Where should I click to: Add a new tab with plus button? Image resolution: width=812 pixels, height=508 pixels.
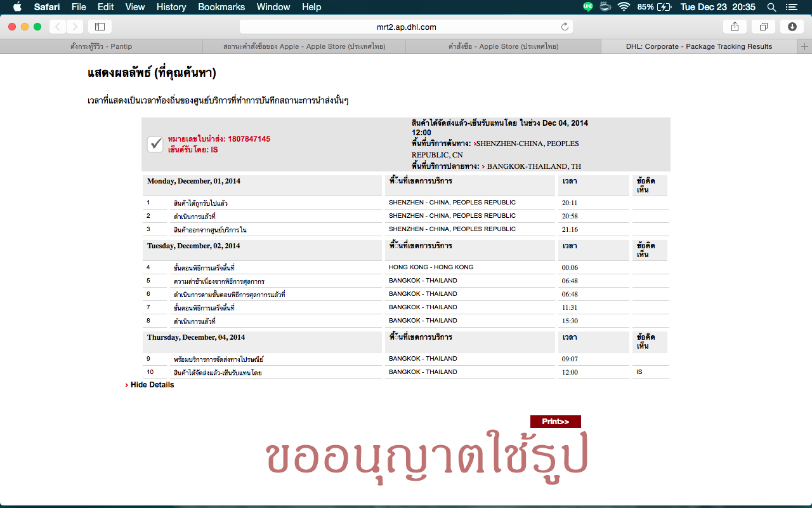tap(805, 46)
